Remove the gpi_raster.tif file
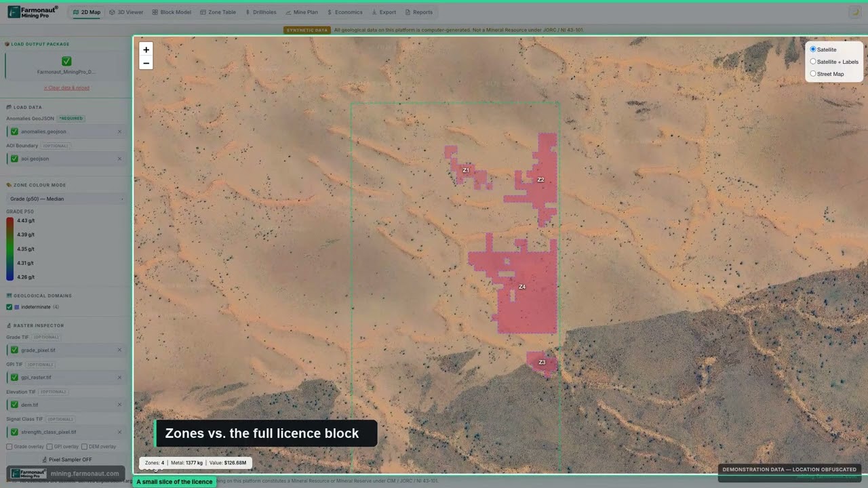Viewport: 868px width, 488px height. (120, 378)
